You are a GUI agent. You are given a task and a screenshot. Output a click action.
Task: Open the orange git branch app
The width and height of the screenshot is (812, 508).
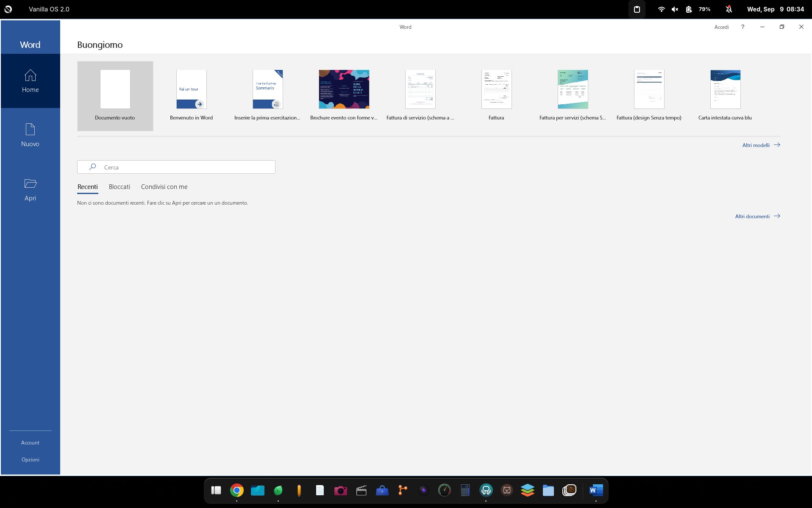click(x=403, y=490)
